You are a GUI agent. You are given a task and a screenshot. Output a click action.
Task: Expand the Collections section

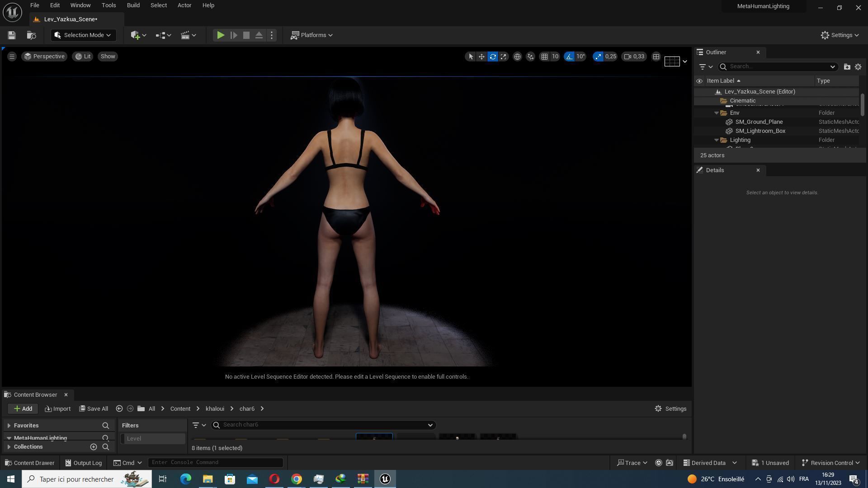(9, 447)
